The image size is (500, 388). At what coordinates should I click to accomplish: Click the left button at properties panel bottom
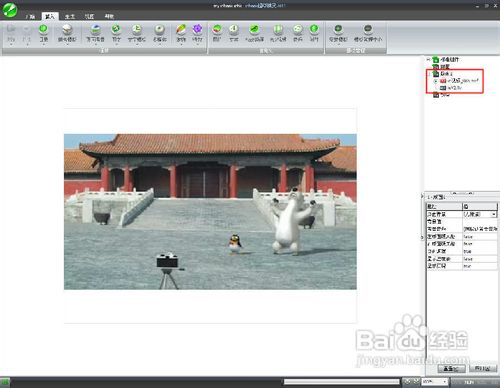[x=451, y=369]
